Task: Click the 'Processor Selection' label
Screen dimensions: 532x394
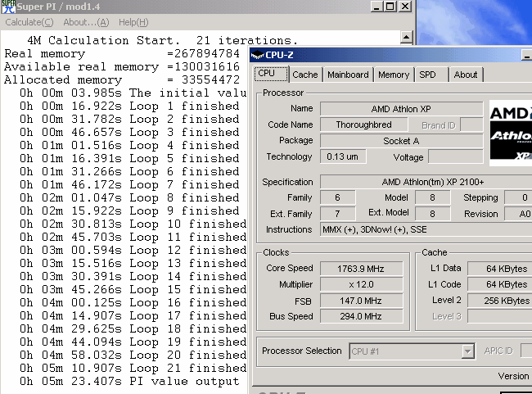Action: 302,351
